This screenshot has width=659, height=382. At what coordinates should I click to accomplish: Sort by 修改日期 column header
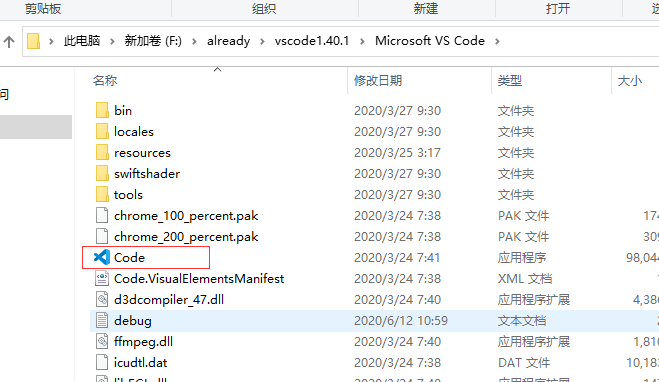pyautogui.click(x=378, y=80)
